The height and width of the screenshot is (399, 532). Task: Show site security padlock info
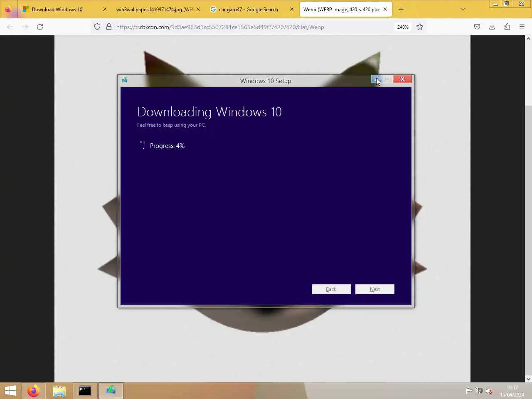(109, 27)
